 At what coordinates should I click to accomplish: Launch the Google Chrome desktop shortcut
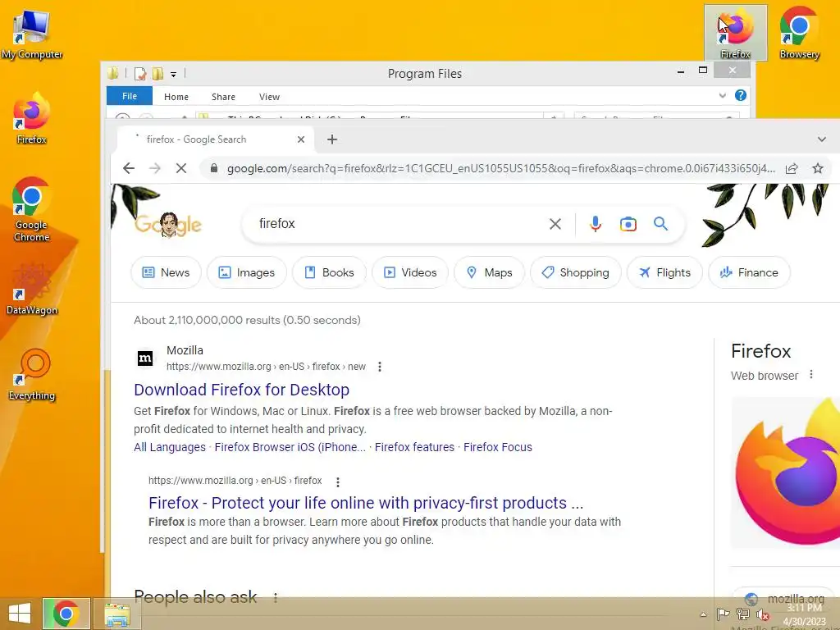(x=32, y=209)
